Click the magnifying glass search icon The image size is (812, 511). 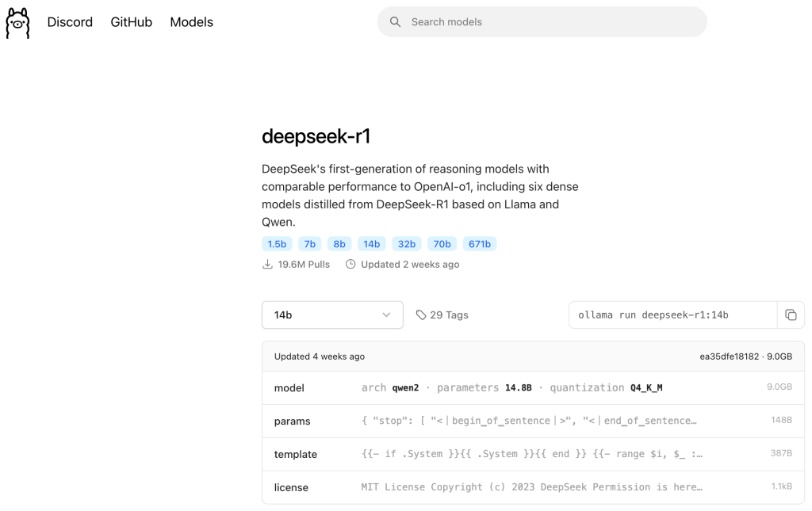click(x=395, y=22)
